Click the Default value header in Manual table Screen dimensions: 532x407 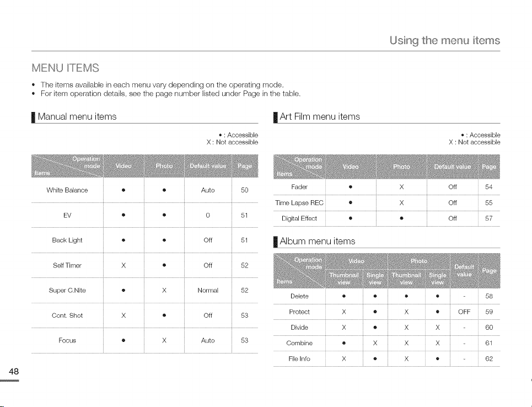click(x=208, y=166)
